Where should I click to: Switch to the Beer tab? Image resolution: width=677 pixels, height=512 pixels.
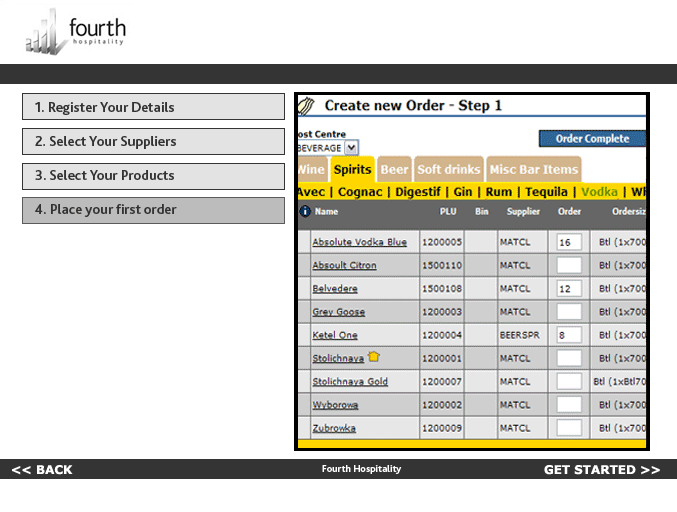click(394, 169)
